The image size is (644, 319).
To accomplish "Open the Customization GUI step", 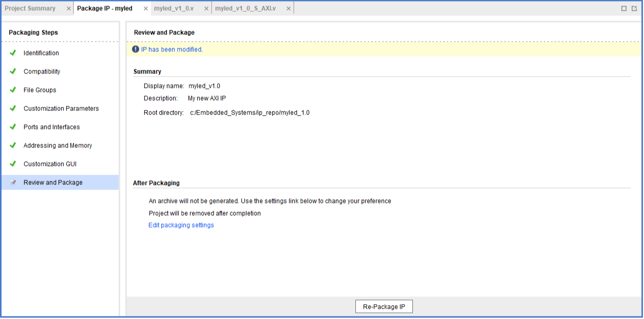I will click(x=50, y=164).
